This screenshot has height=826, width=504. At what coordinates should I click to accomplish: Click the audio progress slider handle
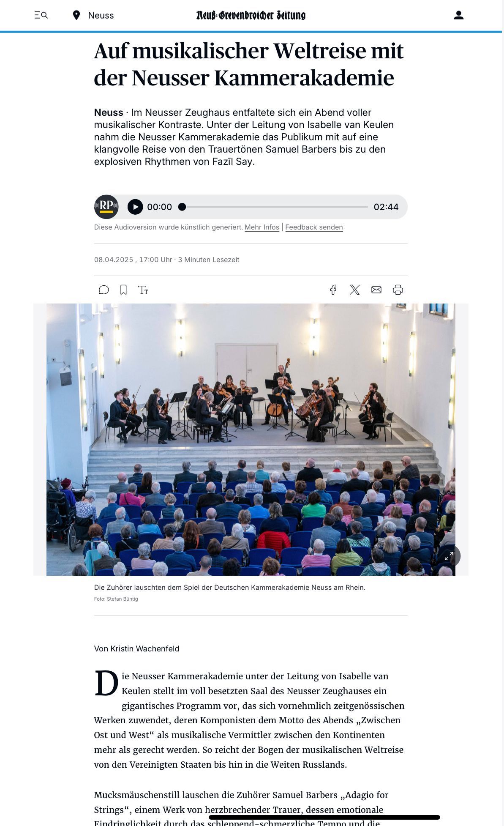[x=182, y=207]
